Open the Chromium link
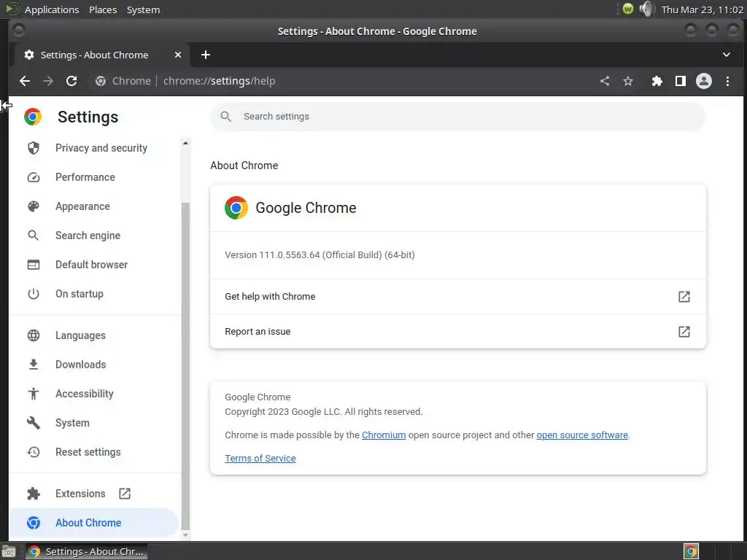747x560 pixels. [384, 435]
